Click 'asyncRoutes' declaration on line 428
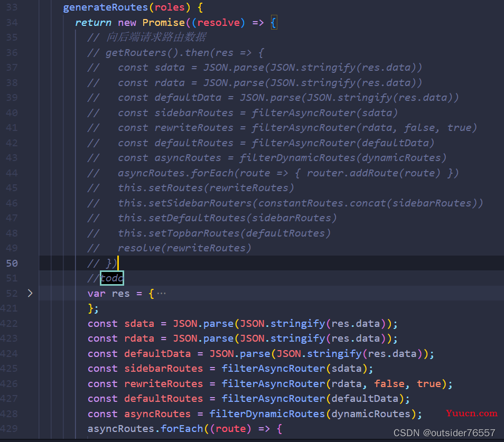Screen dimensions: 504x442 tap(157, 413)
